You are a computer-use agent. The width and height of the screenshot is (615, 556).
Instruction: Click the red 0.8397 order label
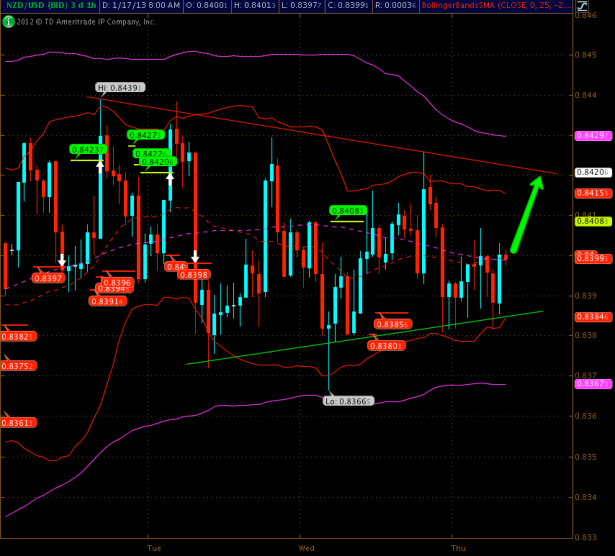pyautogui.click(x=49, y=277)
